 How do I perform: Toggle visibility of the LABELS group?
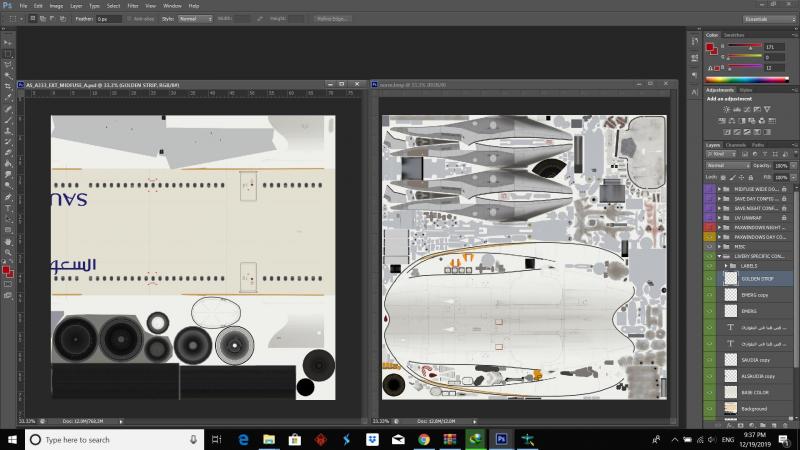[709, 266]
